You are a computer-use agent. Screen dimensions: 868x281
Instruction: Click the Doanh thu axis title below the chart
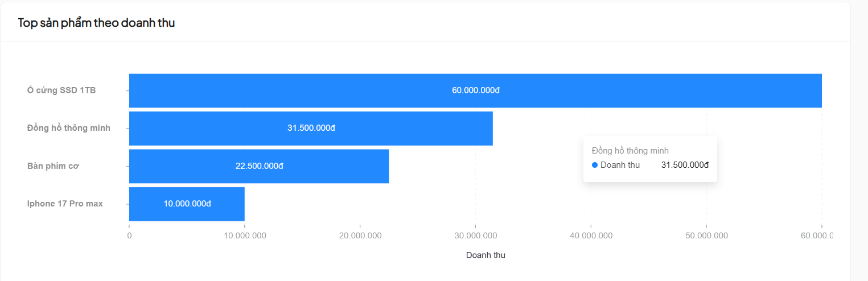point(486,255)
